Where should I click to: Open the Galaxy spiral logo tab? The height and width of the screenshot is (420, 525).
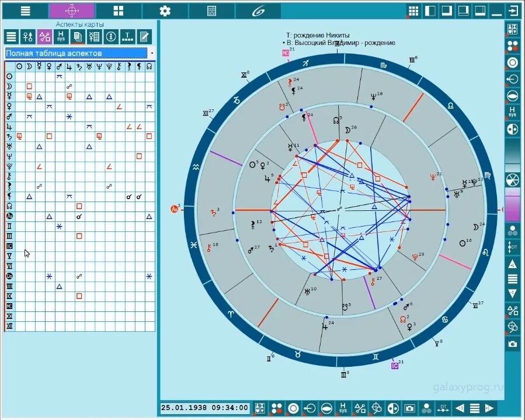258,11
